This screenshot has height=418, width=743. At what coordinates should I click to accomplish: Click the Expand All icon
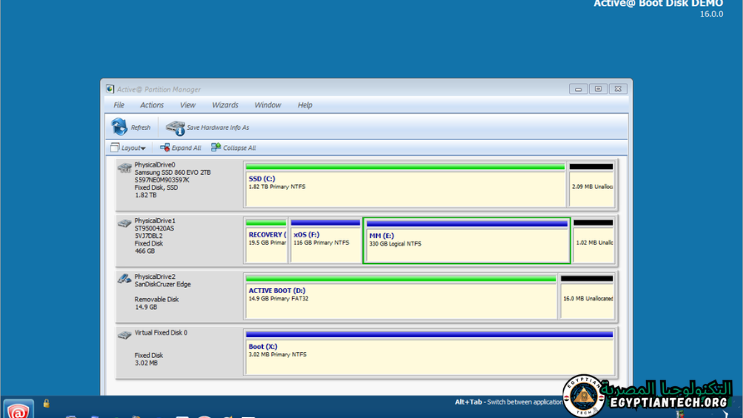click(163, 148)
